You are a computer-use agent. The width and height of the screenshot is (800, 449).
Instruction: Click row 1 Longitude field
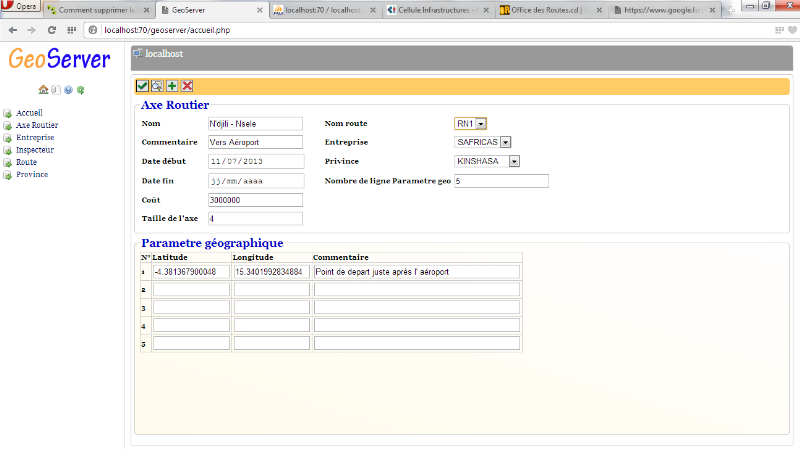pyautogui.click(x=271, y=272)
